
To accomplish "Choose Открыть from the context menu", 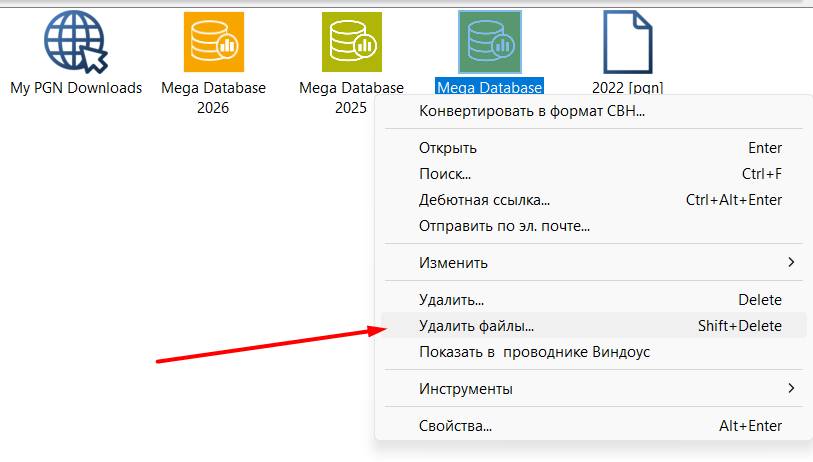I will pyautogui.click(x=594, y=148).
